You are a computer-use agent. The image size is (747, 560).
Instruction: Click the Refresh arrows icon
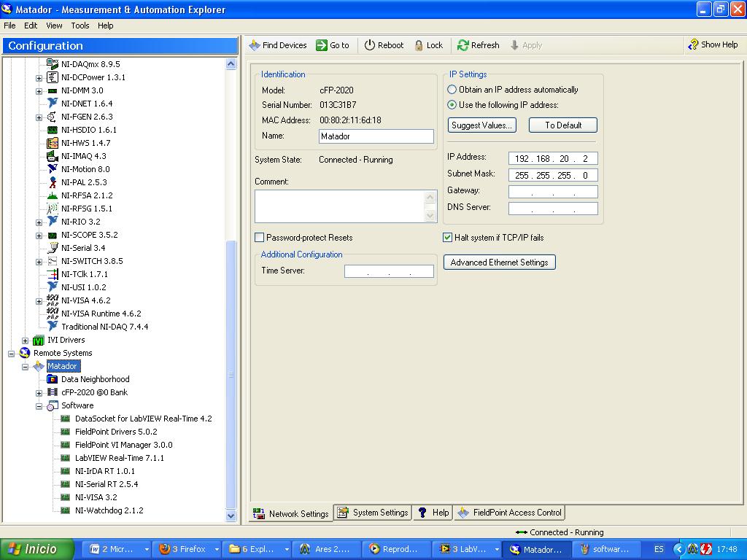(462, 45)
